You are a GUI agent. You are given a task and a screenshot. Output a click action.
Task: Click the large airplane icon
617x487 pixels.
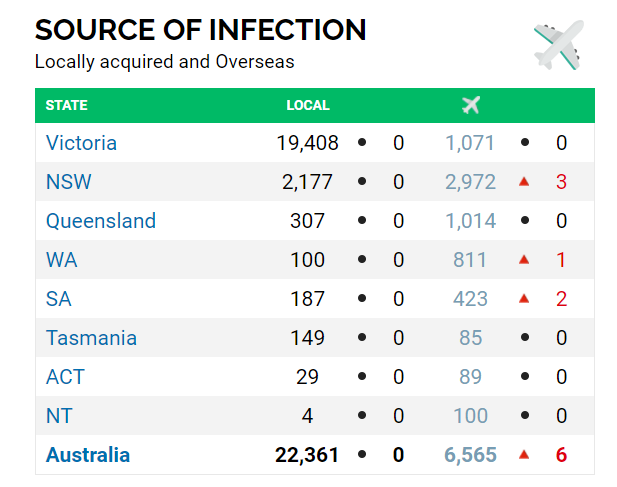click(559, 45)
